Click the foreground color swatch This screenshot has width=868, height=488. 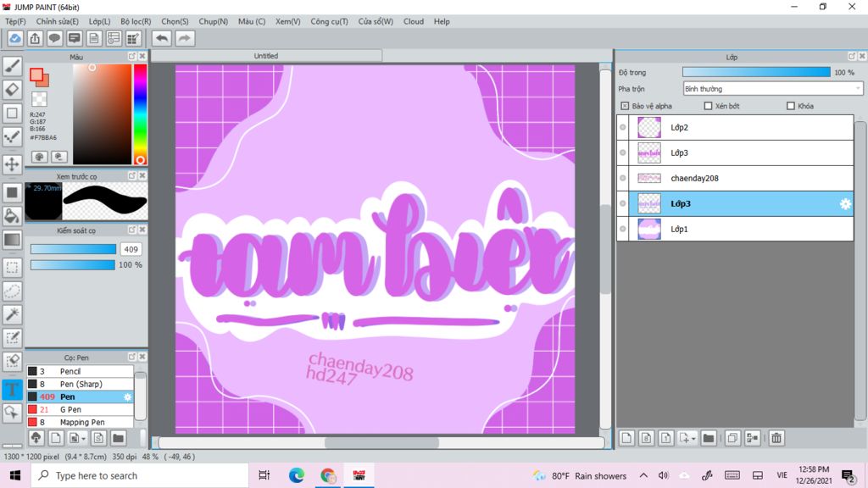pos(37,75)
